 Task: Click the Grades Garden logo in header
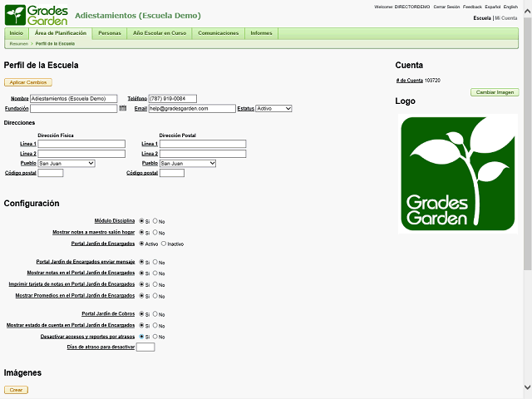pyautogui.click(x=35, y=15)
